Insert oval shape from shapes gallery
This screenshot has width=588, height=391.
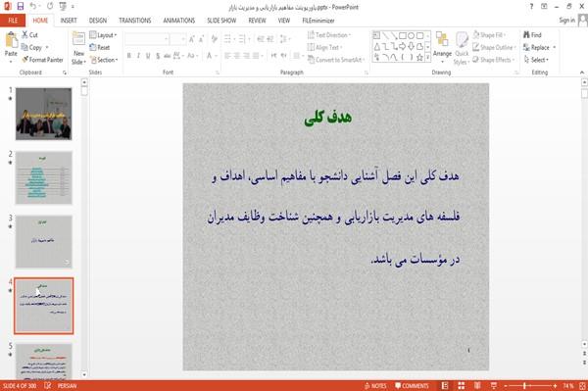click(412, 35)
